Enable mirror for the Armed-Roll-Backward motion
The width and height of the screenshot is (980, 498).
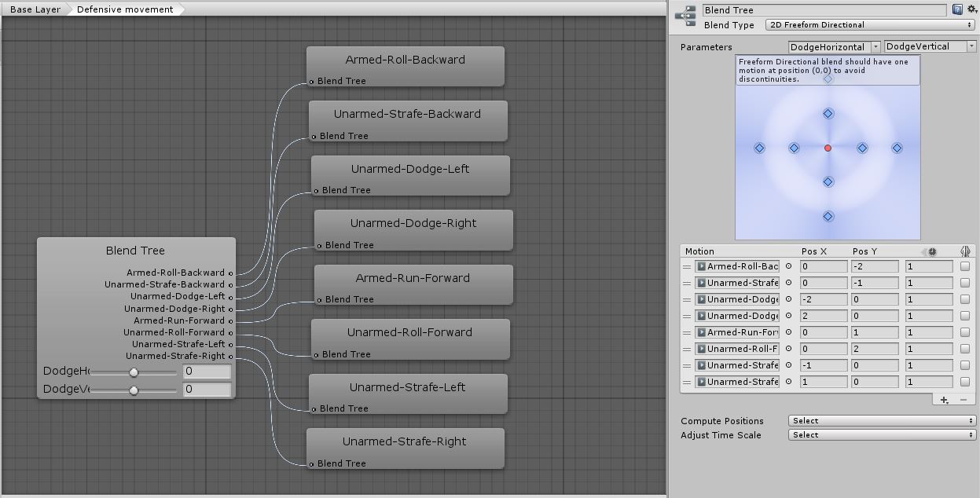[964, 265]
